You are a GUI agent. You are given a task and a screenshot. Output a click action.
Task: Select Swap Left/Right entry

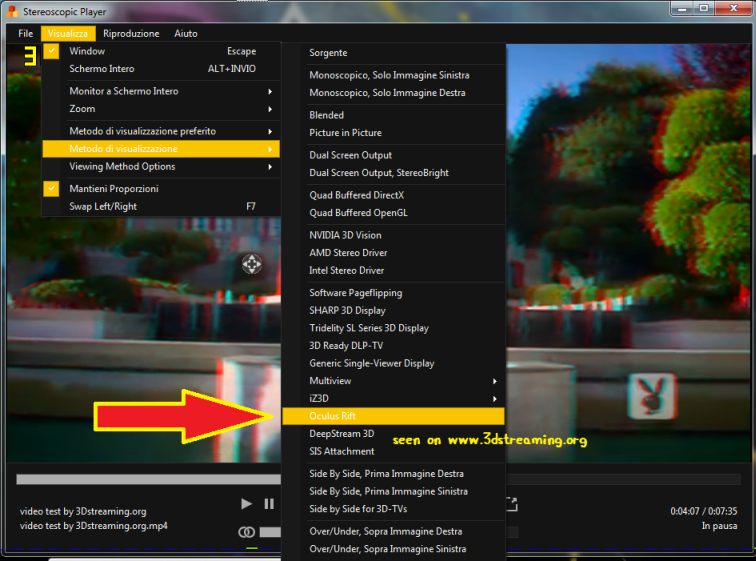tap(161, 206)
